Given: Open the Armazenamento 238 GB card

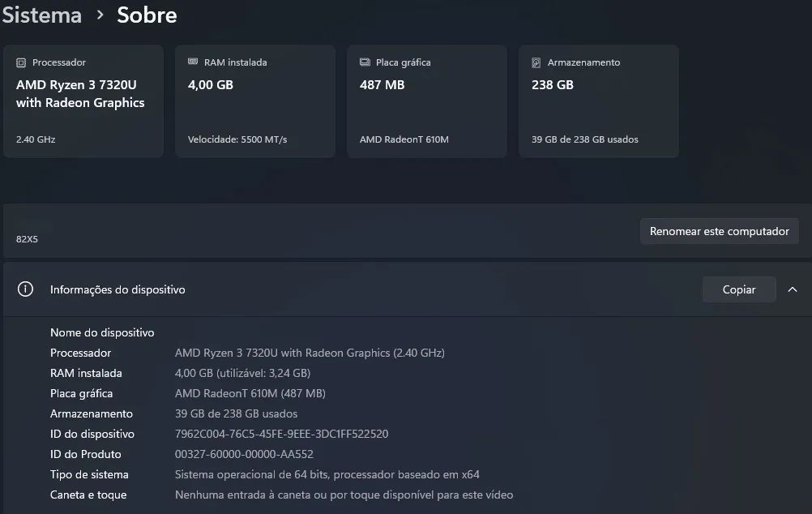Looking at the screenshot, I should click(x=599, y=101).
